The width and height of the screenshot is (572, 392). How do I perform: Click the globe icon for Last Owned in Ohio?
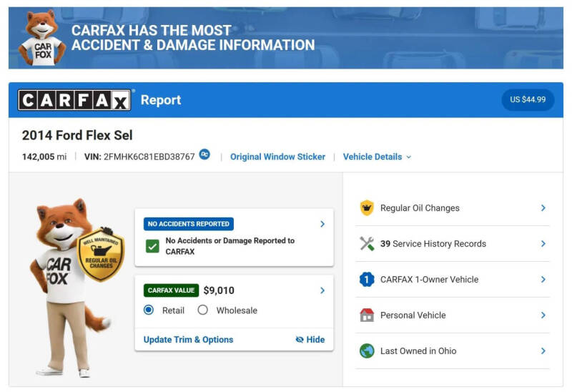(x=367, y=351)
